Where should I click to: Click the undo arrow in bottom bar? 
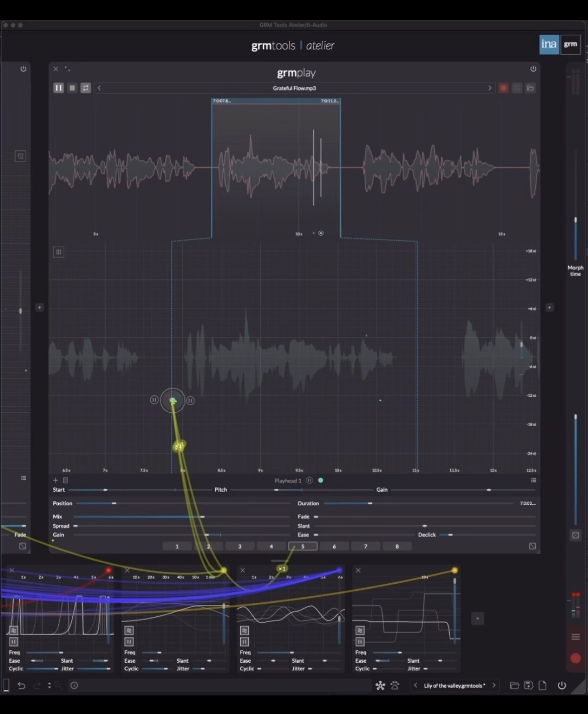pos(21,685)
